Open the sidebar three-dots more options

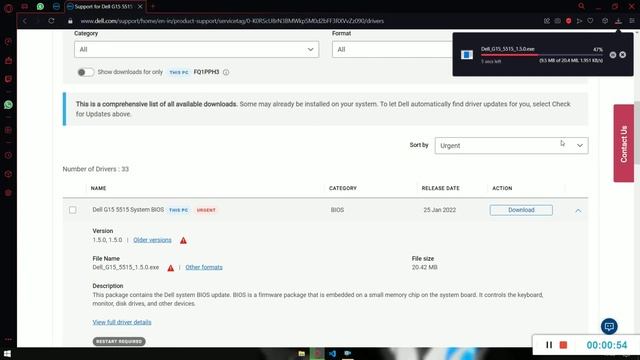pyautogui.click(x=8, y=339)
